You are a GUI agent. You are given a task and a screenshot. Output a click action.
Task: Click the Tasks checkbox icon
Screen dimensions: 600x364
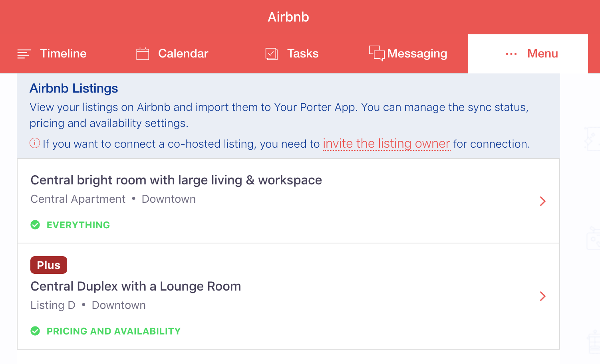point(272,53)
